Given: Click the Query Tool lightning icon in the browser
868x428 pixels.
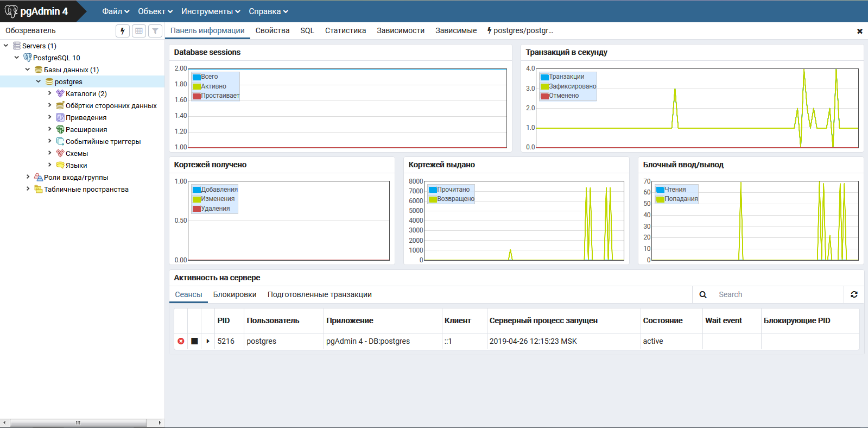Looking at the screenshot, I should tap(123, 31).
